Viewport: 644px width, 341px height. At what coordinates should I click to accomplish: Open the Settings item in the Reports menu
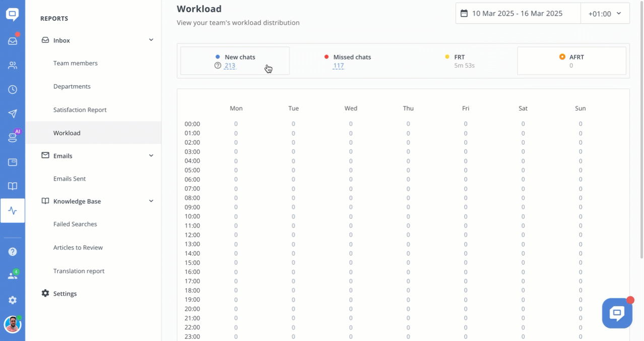tap(65, 294)
